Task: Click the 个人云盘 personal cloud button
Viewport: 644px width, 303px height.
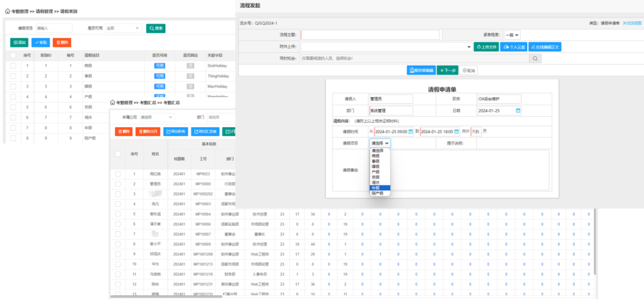Action: pyautogui.click(x=513, y=47)
